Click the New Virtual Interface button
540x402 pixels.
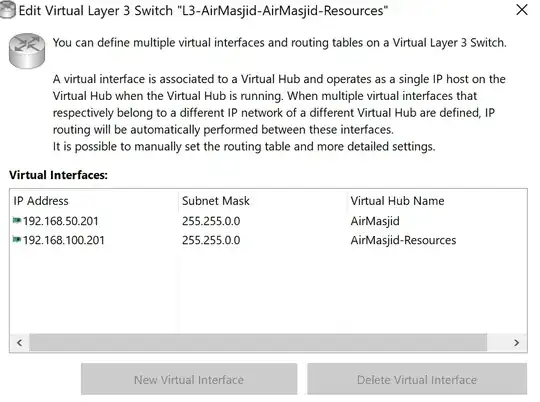(189, 379)
